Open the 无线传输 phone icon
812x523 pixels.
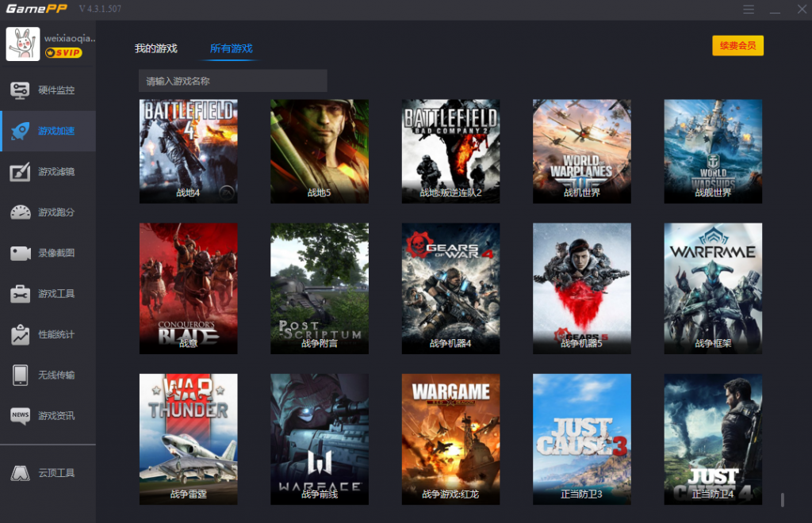point(20,375)
